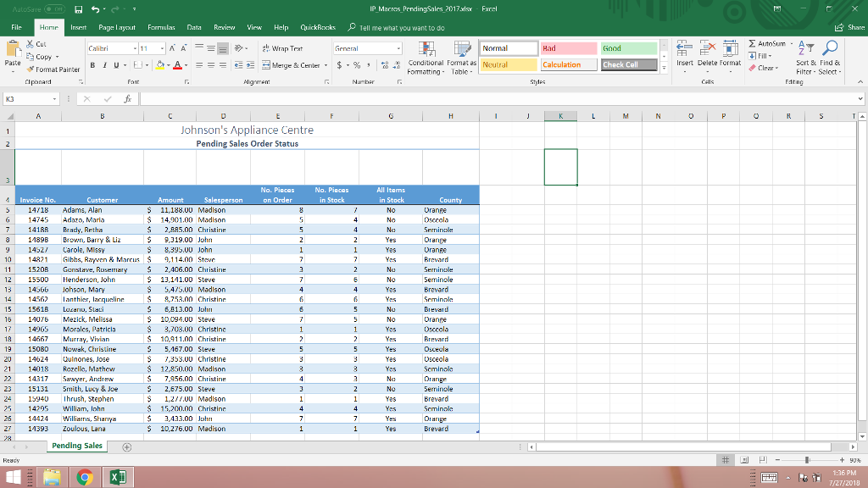Switch to Page Break Preview
Screen dimensions: 868x488
763,460
